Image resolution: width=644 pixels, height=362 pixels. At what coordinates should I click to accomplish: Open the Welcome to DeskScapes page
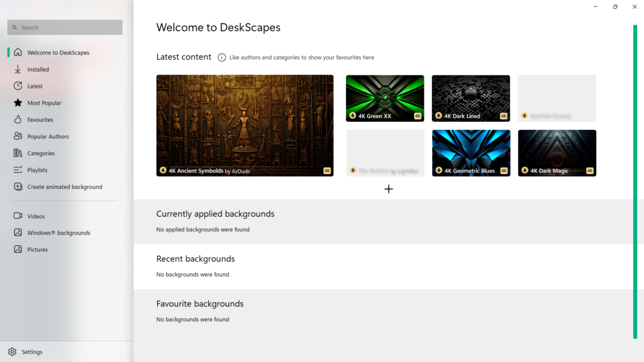65,53
